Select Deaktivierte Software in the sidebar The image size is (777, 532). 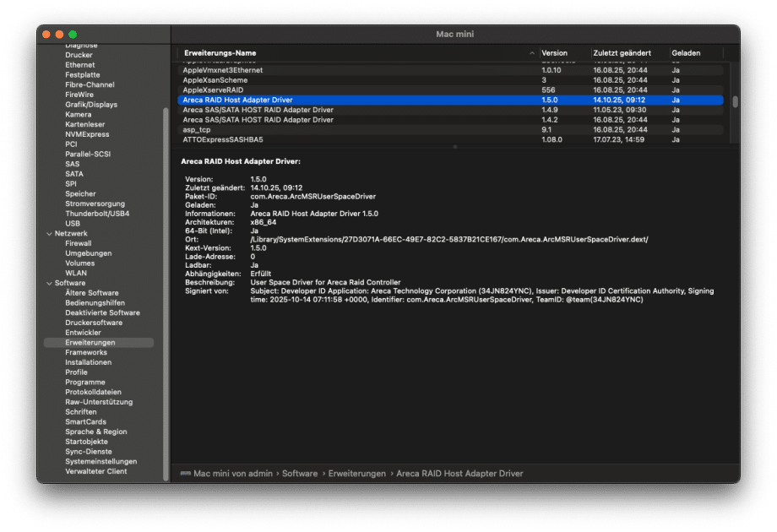102,312
